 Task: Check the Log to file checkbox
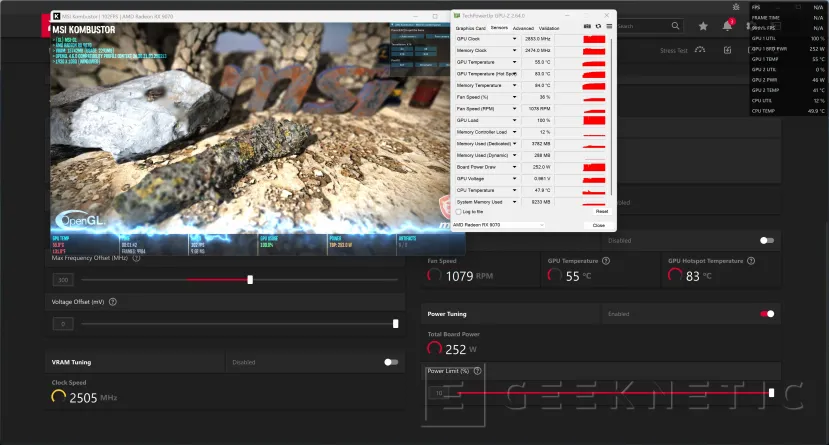coord(458,212)
